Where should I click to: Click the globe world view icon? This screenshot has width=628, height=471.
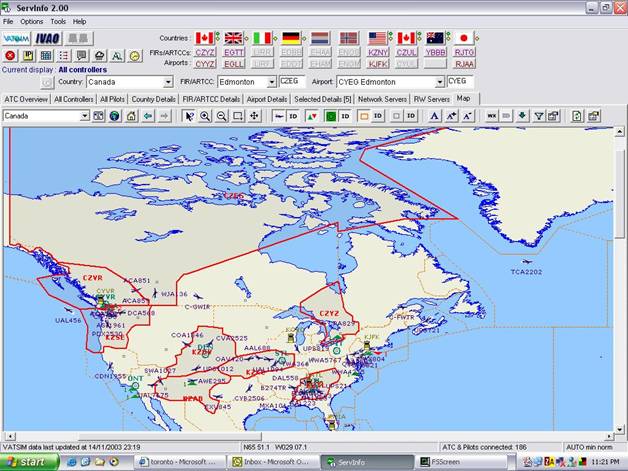(115, 116)
